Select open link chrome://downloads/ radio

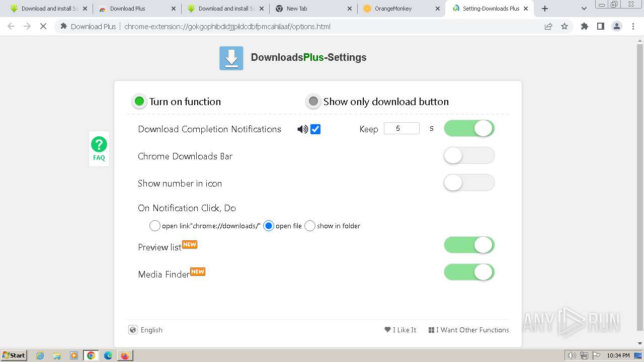155,226
